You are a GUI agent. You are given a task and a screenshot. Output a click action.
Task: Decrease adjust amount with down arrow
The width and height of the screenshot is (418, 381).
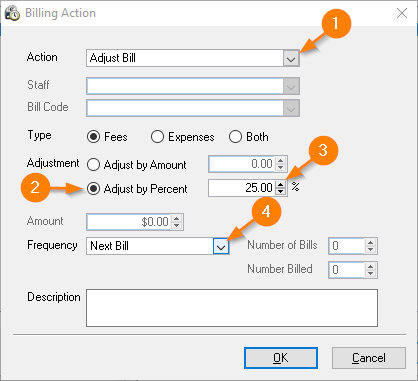point(281,168)
